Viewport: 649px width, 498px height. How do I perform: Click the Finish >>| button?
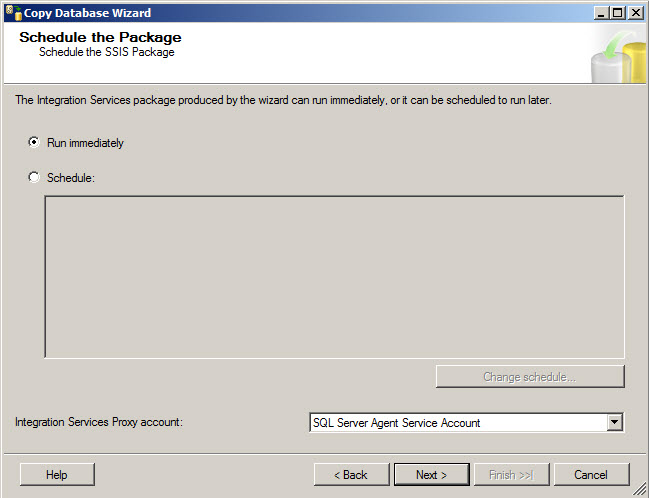(511, 475)
